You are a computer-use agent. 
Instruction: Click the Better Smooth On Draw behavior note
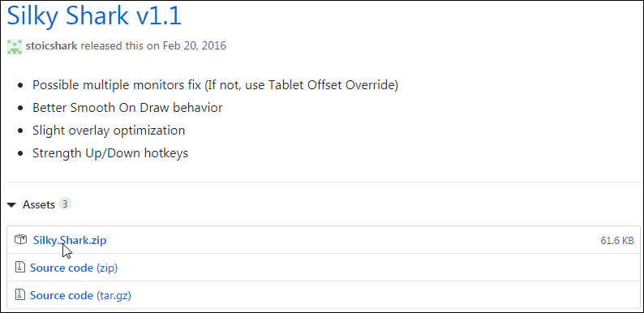[x=127, y=108]
